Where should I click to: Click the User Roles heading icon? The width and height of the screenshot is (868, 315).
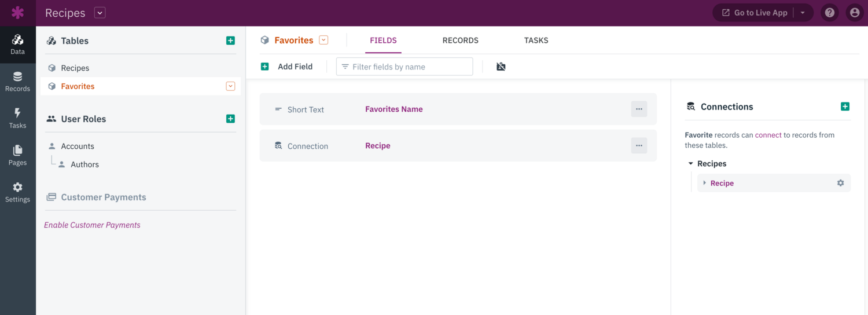(52, 119)
